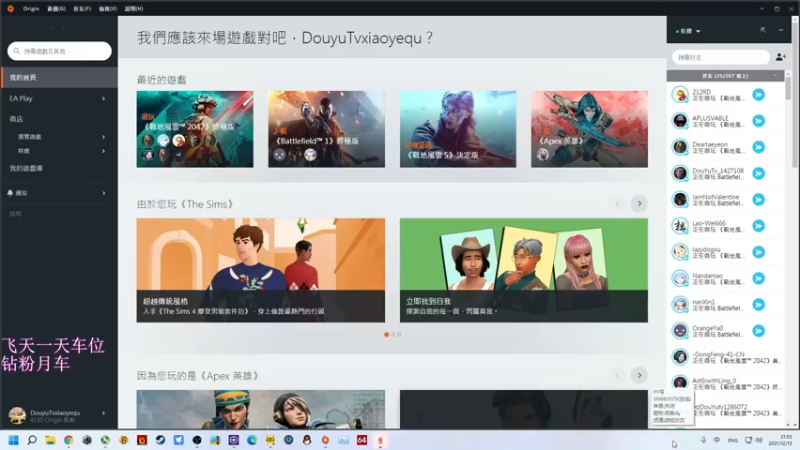Join friend 212RD's game
Screen dimensions: 800x450
coord(759,94)
